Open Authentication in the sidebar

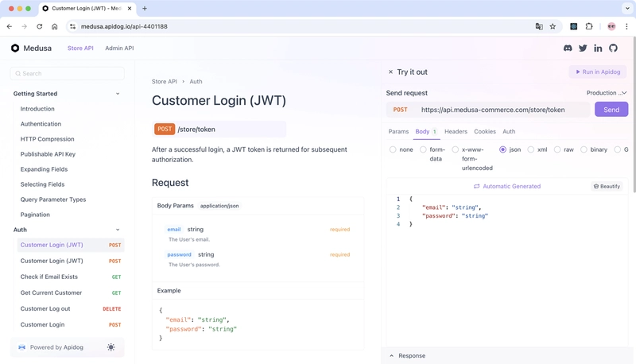(41, 124)
